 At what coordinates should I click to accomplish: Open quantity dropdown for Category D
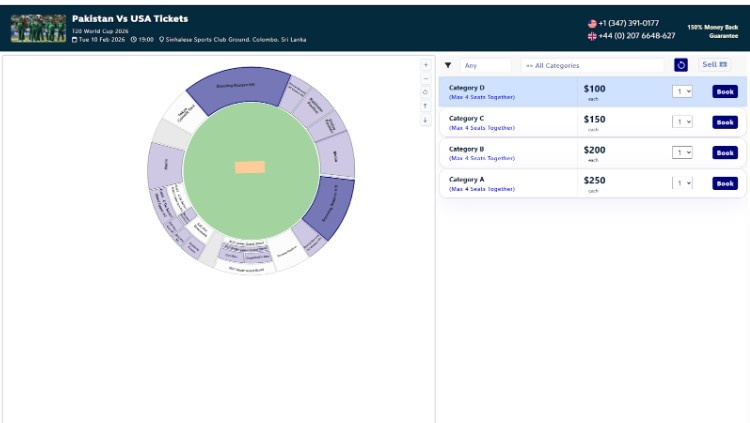point(682,91)
